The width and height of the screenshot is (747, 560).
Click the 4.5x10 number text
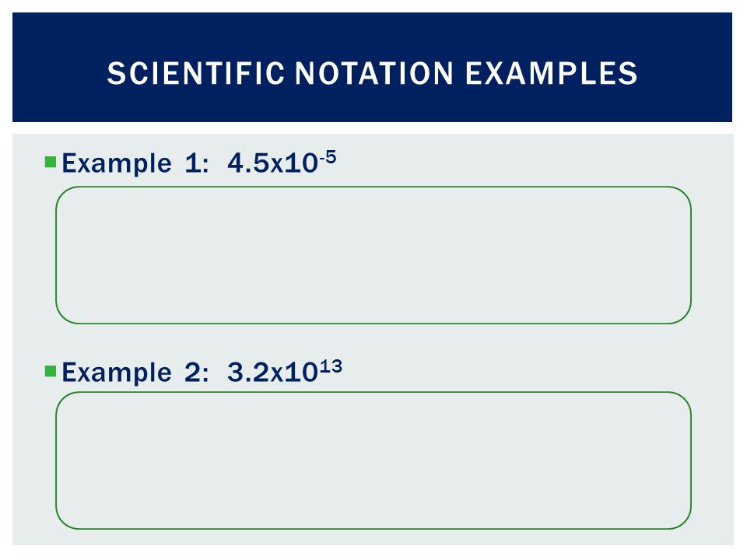click(272, 163)
